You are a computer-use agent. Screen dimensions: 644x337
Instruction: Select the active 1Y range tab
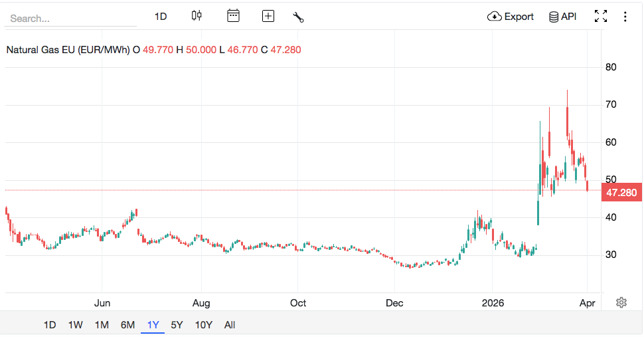pos(153,325)
